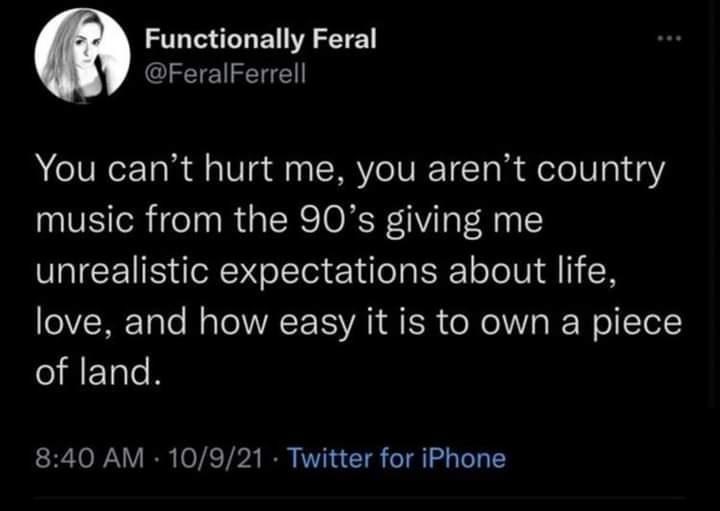The height and width of the screenshot is (511, 720).
Task: Click the word "country" in the tweet
Action: [x=602, y=169]
